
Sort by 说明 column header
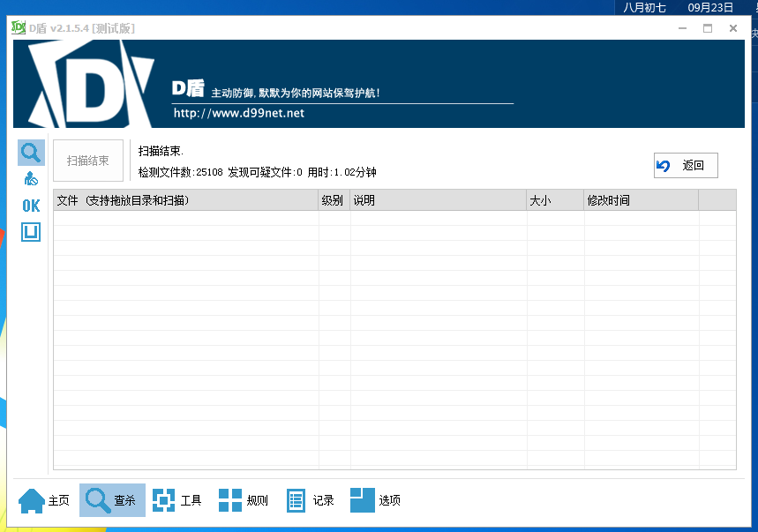439,200
